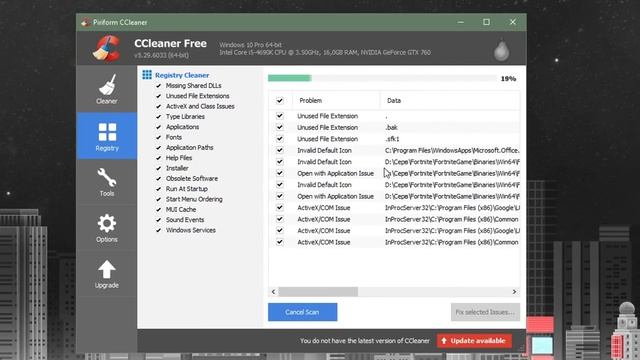Image resolution: width=640 pixels, height=360 pixels.
Task: Click the CCleaner broom logo
Action: 106,48
